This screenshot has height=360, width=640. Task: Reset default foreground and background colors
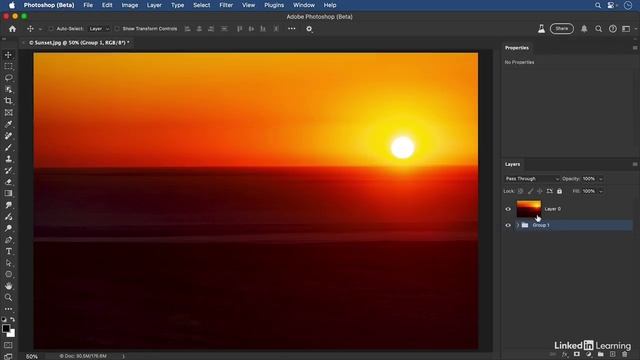coord(4,320)
